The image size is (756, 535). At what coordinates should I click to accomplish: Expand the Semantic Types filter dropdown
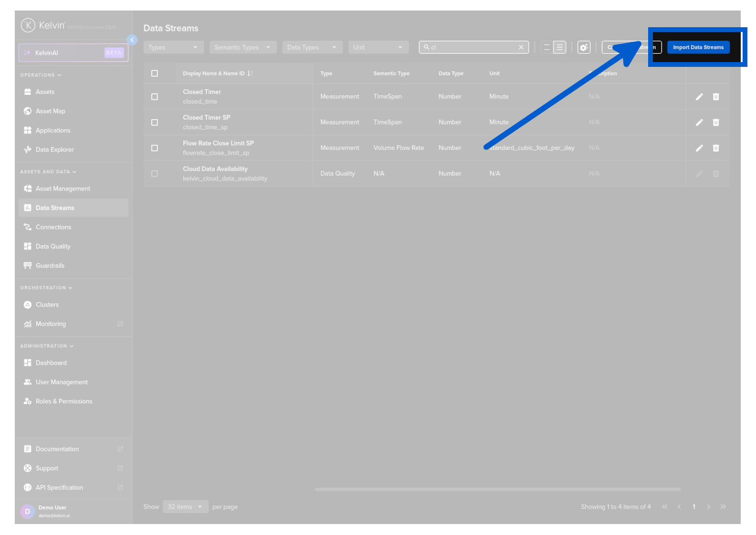(x=242, y=47)
